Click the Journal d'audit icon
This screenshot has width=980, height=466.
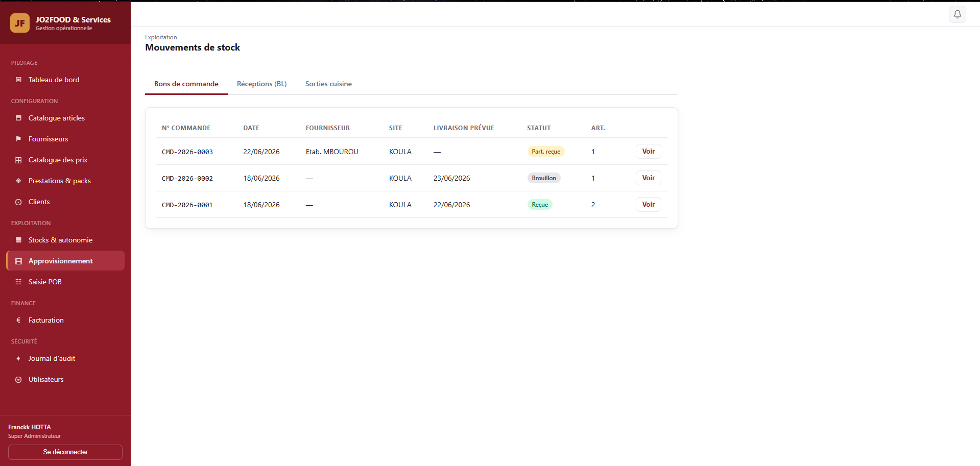(18, 358)
